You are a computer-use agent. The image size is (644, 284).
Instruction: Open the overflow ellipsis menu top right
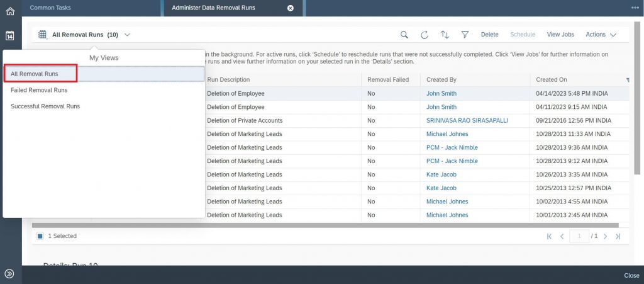[x=635, y=8]
